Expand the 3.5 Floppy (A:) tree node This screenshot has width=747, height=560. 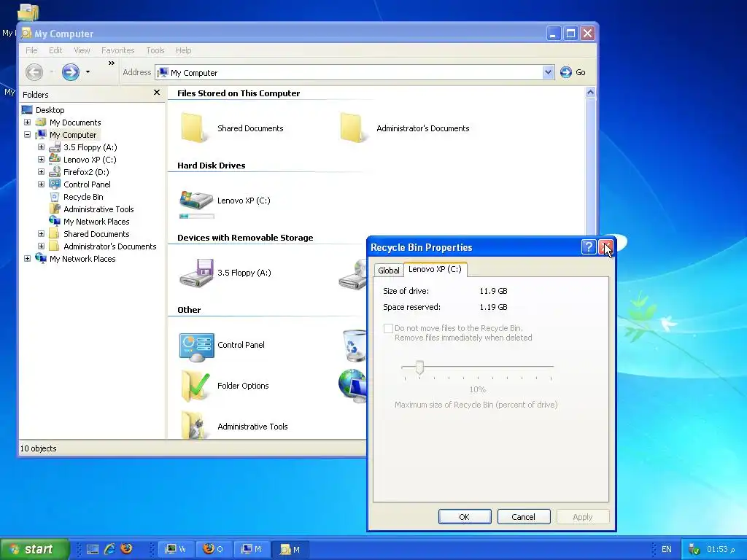coord(41,147)
